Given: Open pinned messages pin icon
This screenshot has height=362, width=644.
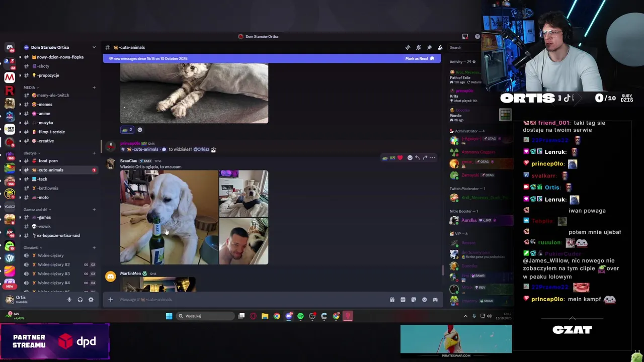Looking at the screenshot, I should pos(429,47).
